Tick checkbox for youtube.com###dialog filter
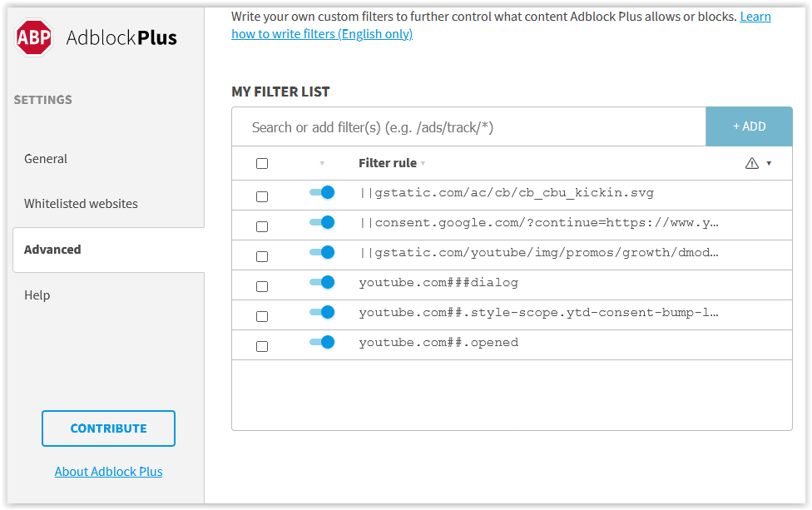Screen dimensions: 812x510 pos(262,286)
